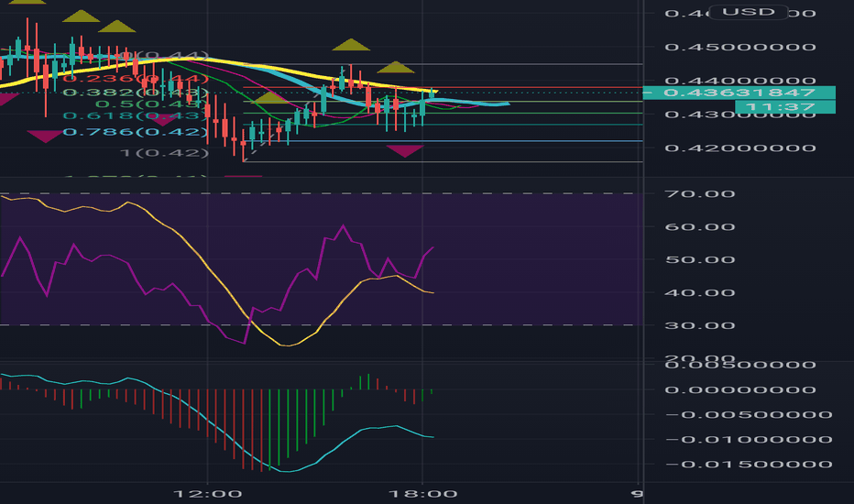Click the 0.42000000 price axis label

(739, 148)
